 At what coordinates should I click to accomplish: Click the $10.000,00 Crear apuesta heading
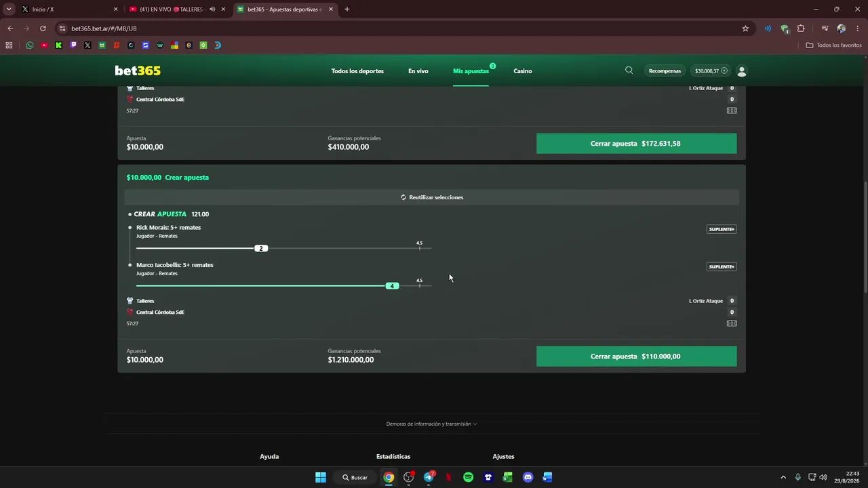tap(167, 178)
